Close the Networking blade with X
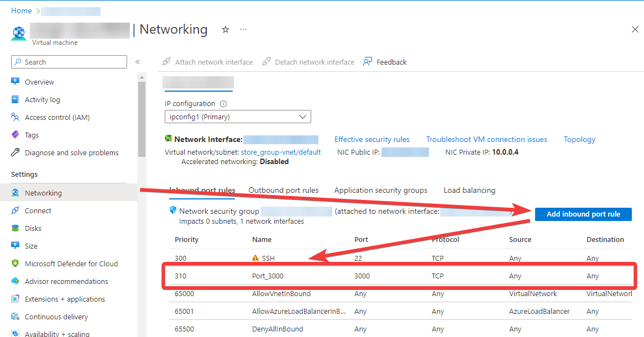Viewport: 644px width, 337px height. [635, 29]
